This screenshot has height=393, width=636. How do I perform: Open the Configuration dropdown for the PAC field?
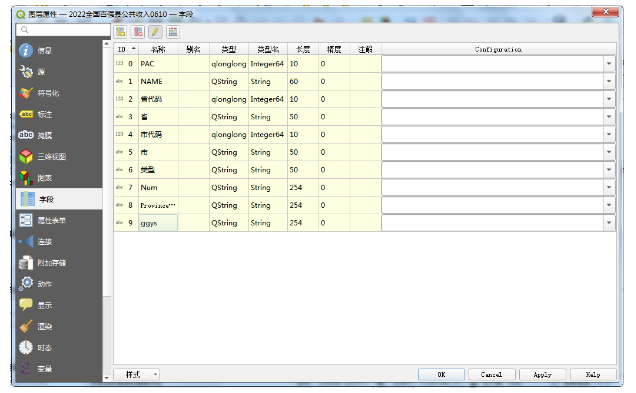(x=609, y=64)
